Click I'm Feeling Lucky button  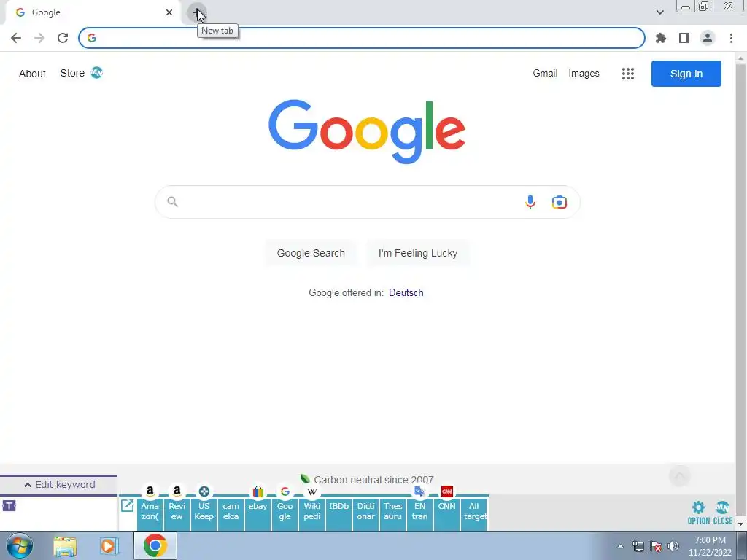click(418, 253)
